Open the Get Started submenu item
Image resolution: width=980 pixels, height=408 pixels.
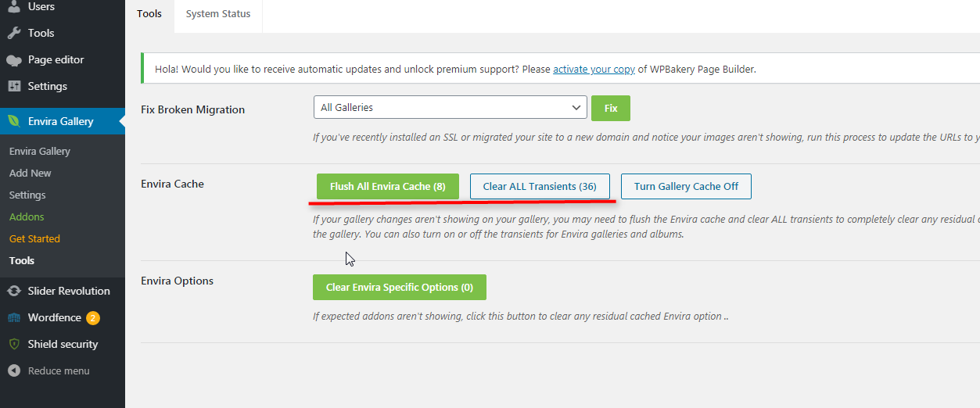34,238
